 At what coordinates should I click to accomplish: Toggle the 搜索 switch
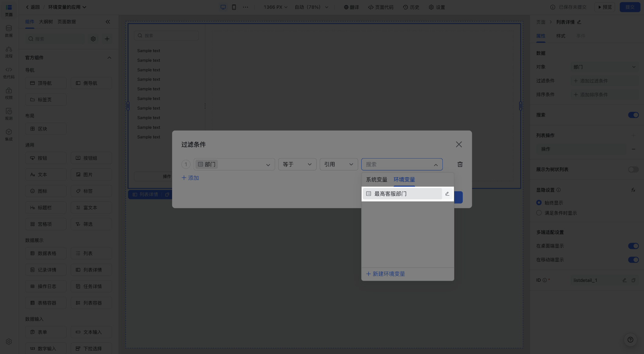pyautogui.click(x=633, y=115)
